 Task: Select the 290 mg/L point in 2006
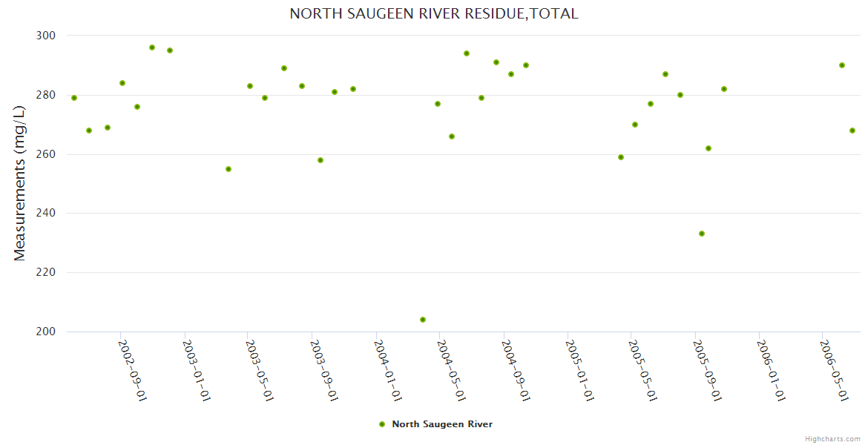point(842,65)
